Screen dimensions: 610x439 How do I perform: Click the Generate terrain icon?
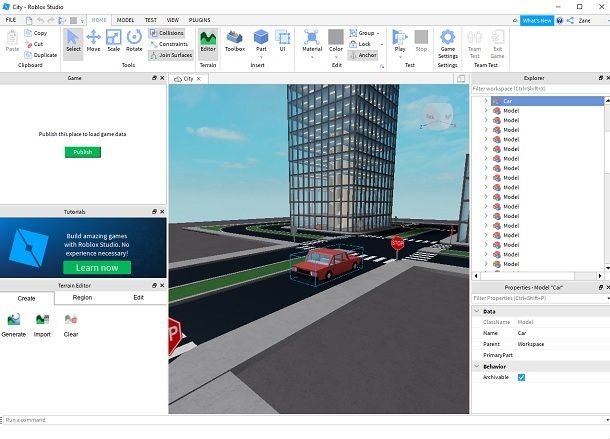coord(14,320)
